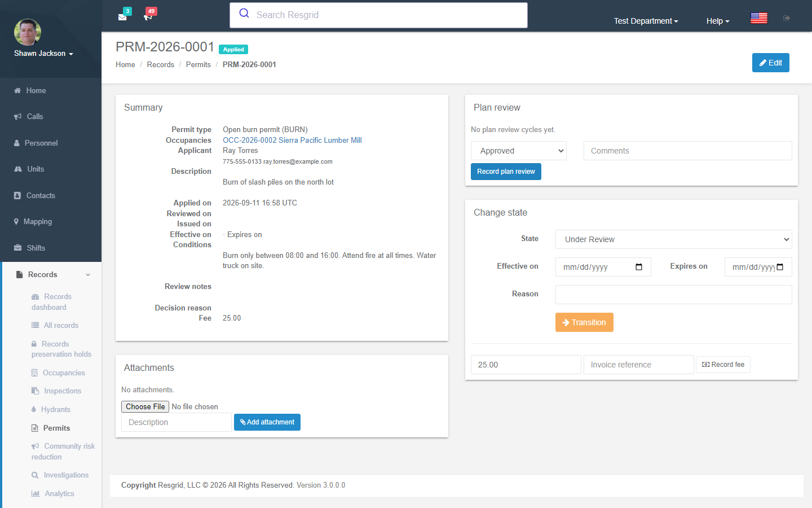Open the State Under Review dropdown
This screenshot has height=508, width=812.
click(674, 239)
